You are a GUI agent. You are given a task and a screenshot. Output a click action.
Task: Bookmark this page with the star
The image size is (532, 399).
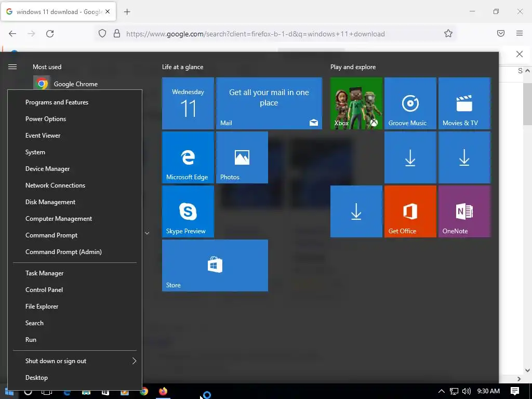click(448, 33)
